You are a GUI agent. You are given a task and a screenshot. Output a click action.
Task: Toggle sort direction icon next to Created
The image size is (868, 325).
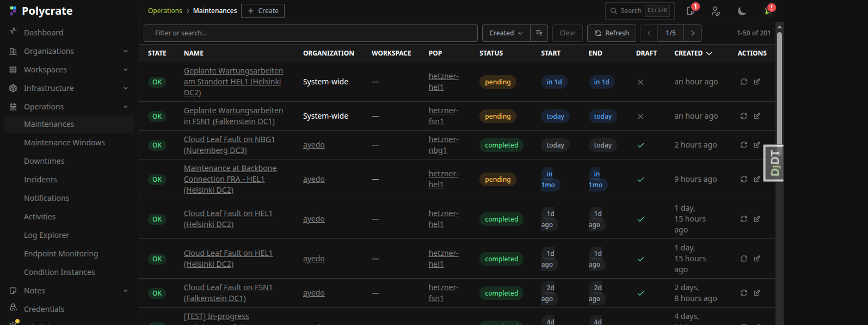point(539,33)
